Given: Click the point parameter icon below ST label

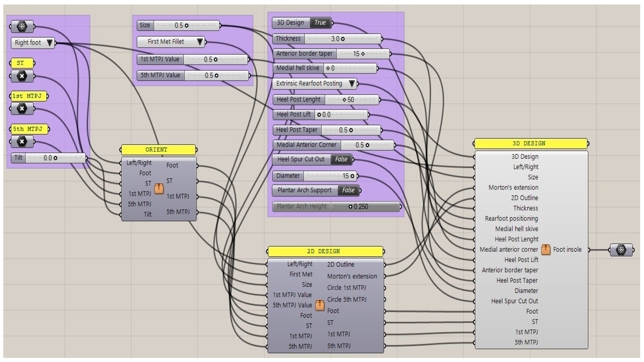Looking at the screenshot, I should [x=22, y=76].
